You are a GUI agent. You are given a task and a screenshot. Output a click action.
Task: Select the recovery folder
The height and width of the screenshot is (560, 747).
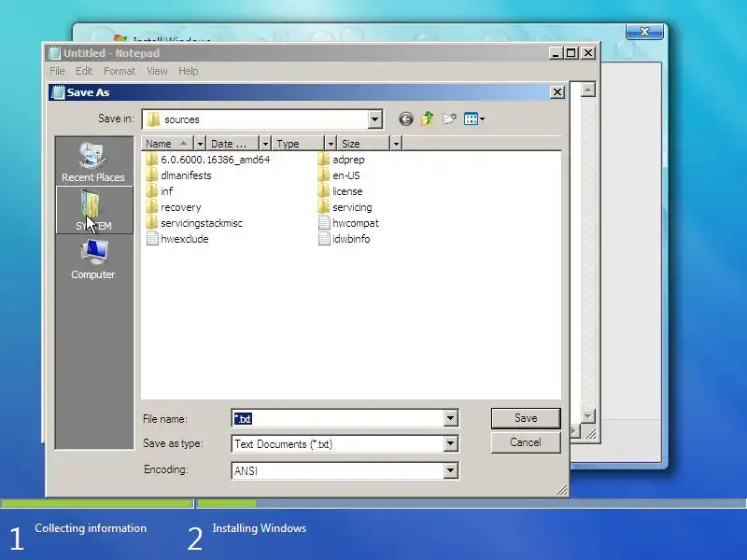tap(174, 207)
